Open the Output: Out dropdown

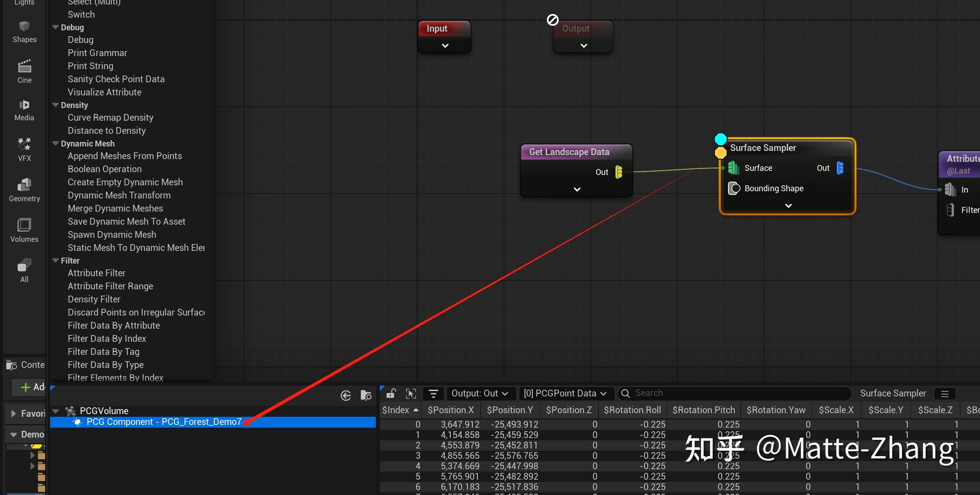(x=481, y=393)
